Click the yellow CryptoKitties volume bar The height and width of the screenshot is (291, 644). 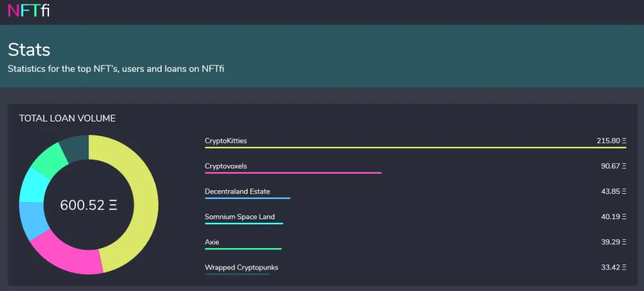pyautogui.click(x=416, y=147)
